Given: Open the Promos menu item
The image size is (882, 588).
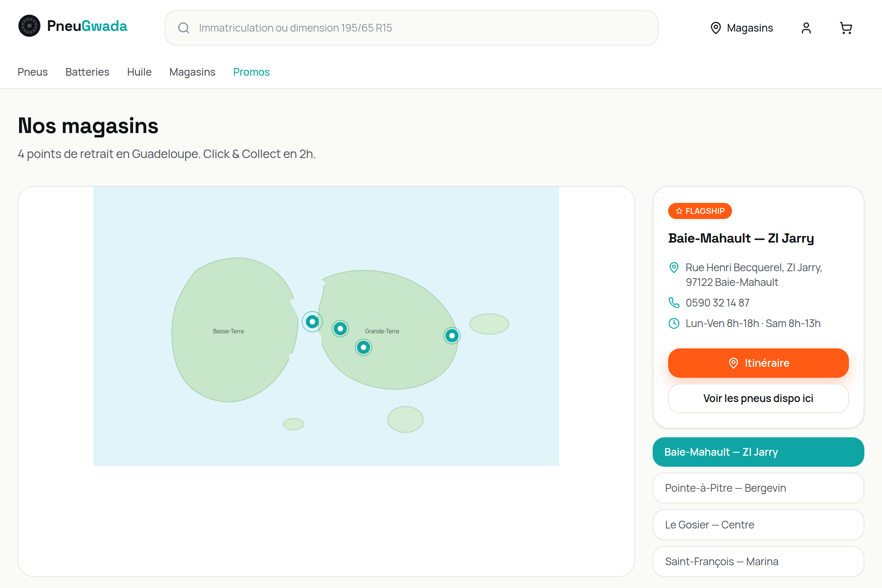Looking at the screenshot, I should tap(251, 72).
